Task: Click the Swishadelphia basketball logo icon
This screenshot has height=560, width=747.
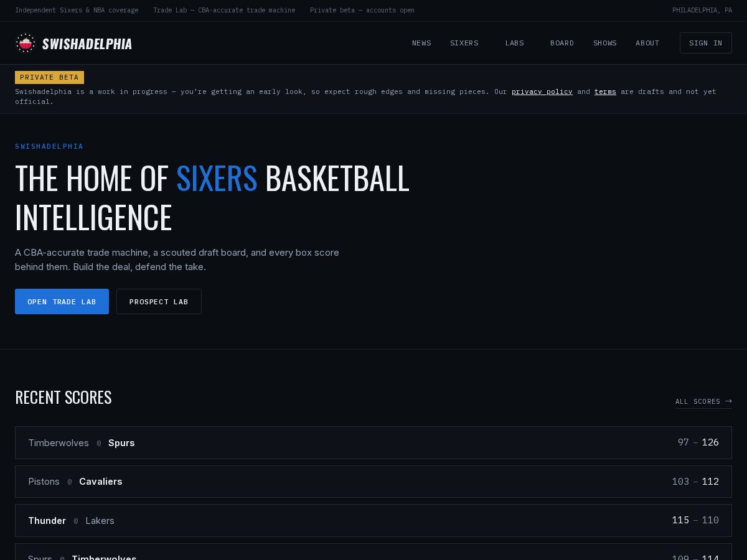Action: (x=26, y=43)
